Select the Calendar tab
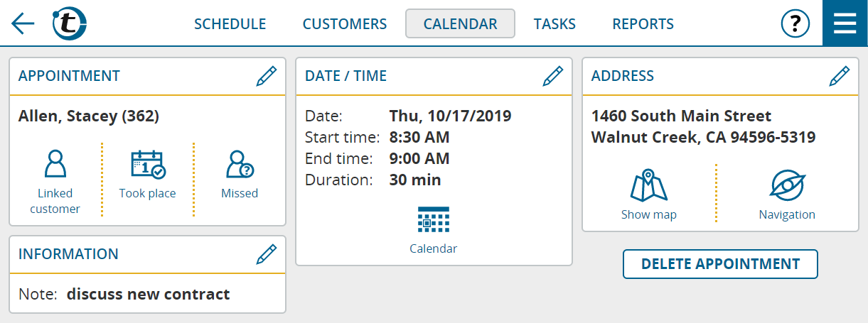 click(460, 23)
